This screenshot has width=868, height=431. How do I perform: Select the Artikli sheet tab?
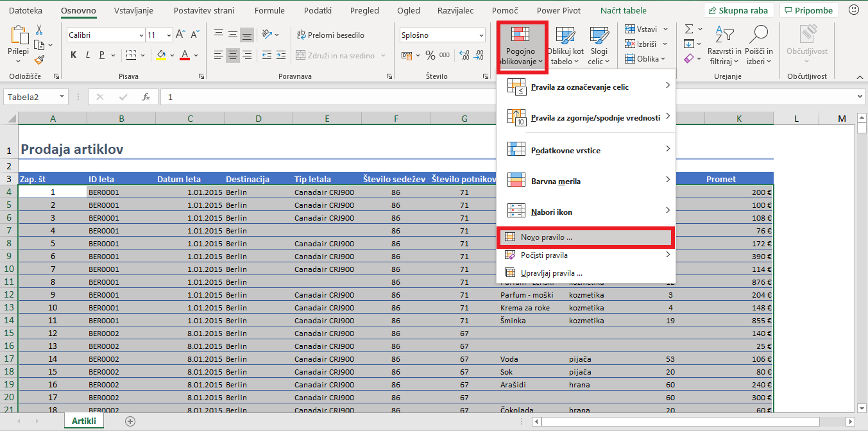click(84, 421)
